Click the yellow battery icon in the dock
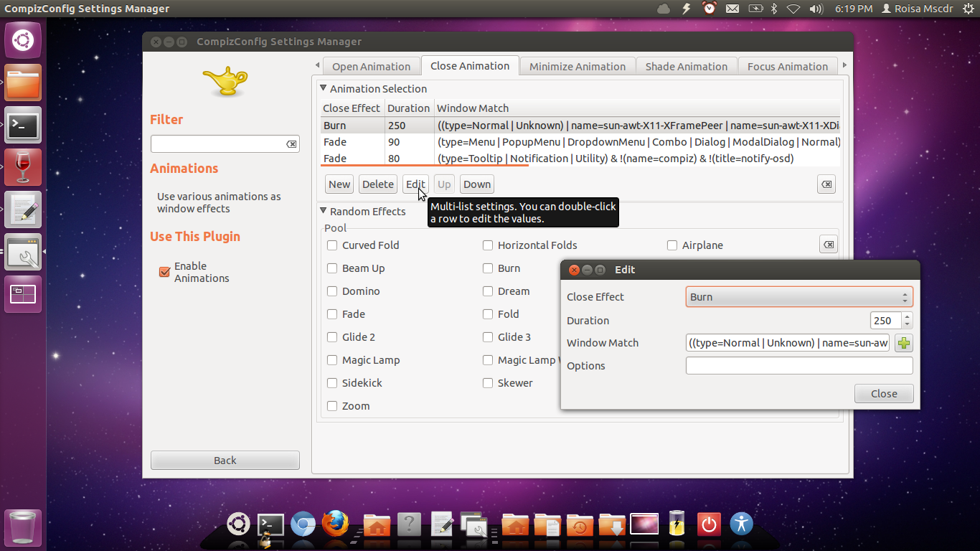 tap(677, 524)
